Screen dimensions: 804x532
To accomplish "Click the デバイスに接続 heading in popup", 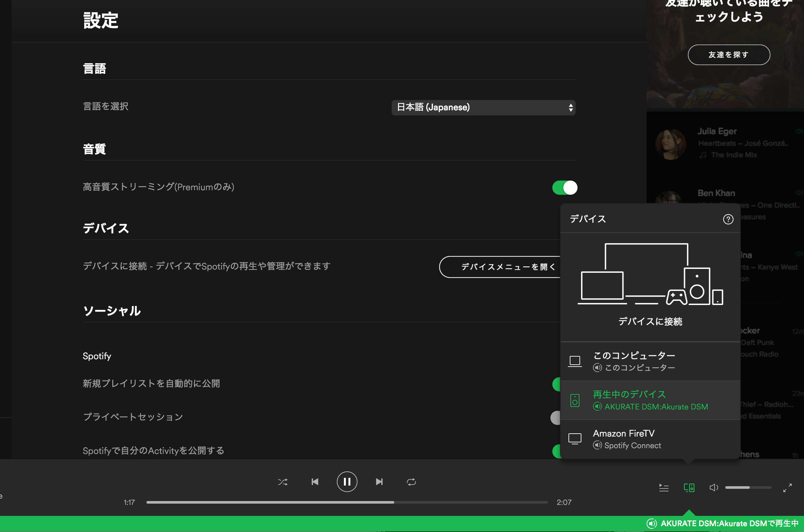I will (650, 321).
